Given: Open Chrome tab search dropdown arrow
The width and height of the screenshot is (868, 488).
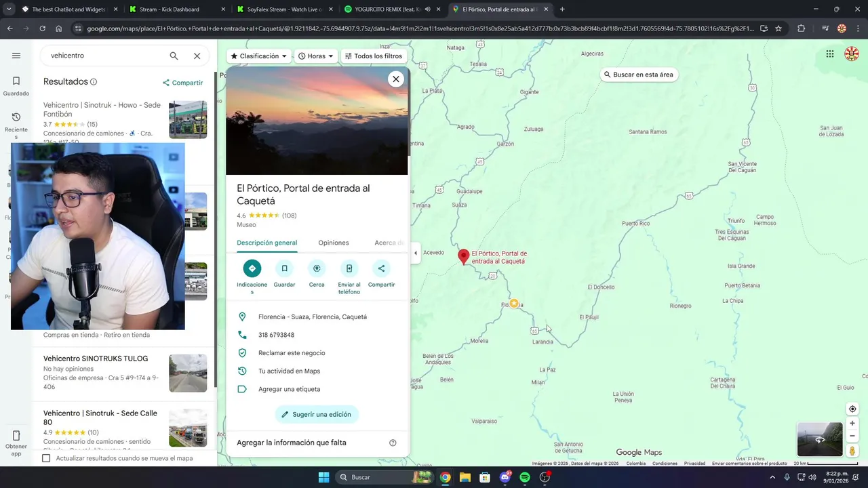Looking at the screenshot, I should pos(9,9).
